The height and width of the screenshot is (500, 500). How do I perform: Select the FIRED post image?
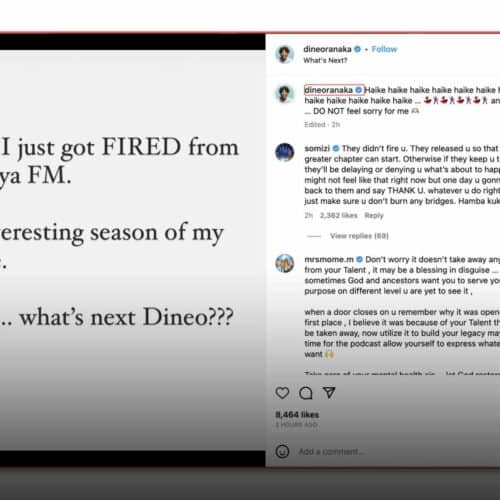point(133,250)
